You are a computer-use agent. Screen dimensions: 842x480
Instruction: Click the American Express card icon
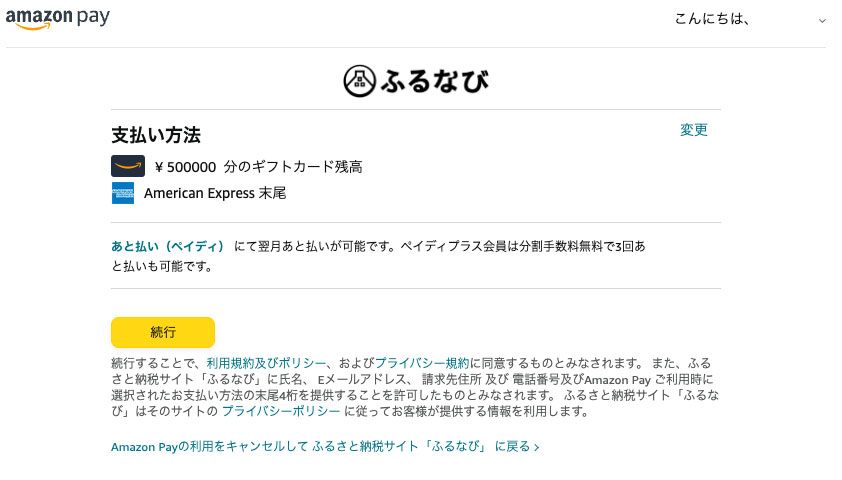click(x=123, y=193)
